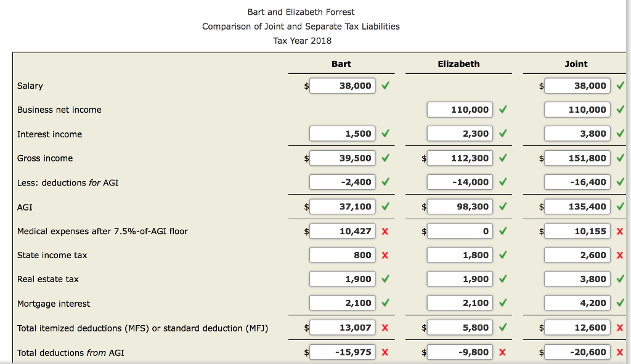Click red X beside Joint Medical expenses
The height and width of the screenshot is (364, 631).
[x=620, y=231]
